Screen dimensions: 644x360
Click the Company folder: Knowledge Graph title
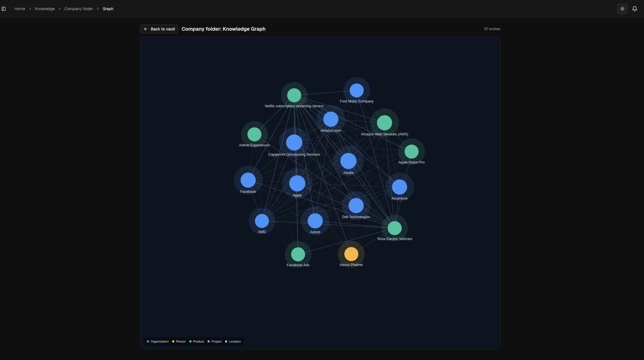pyautogui.click(x=223, y=29)
